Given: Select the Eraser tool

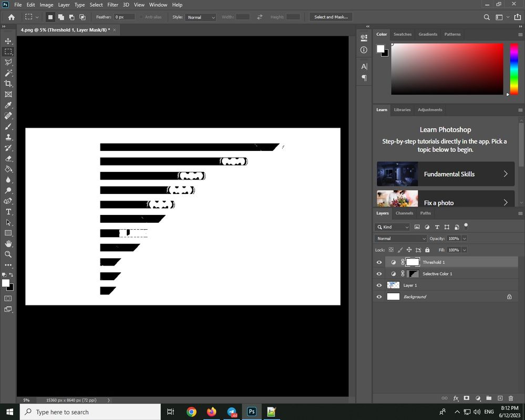Looking at the screenshot, I should pos(8,158).
